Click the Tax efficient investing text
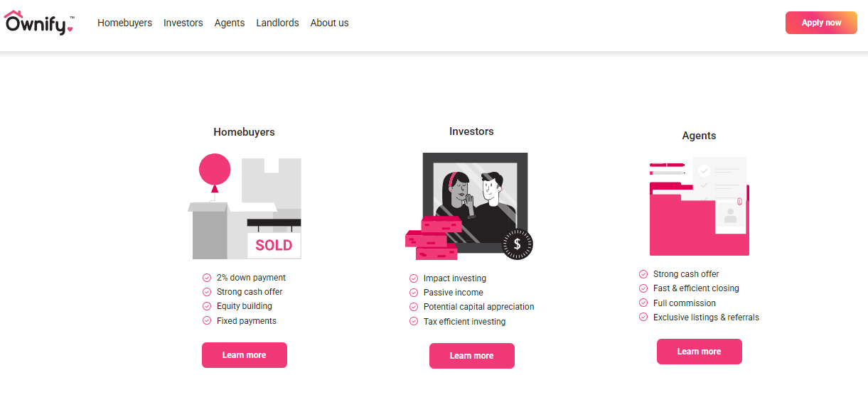 [x=464, y=322]
